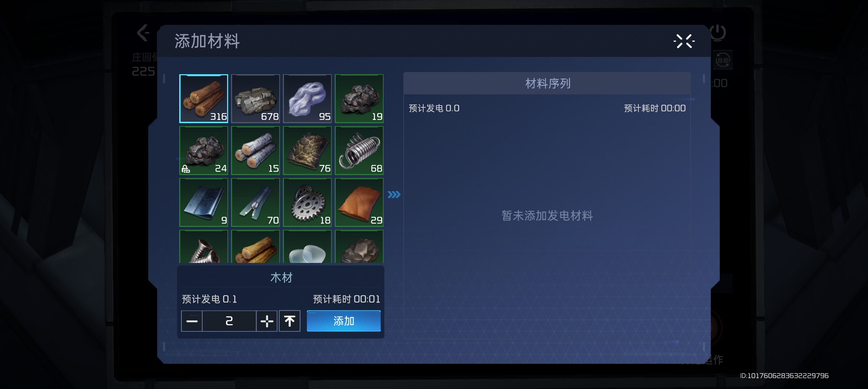The image size is (868, 389).
Task: Select the birch logs item with 15
Action: (256, 151)
